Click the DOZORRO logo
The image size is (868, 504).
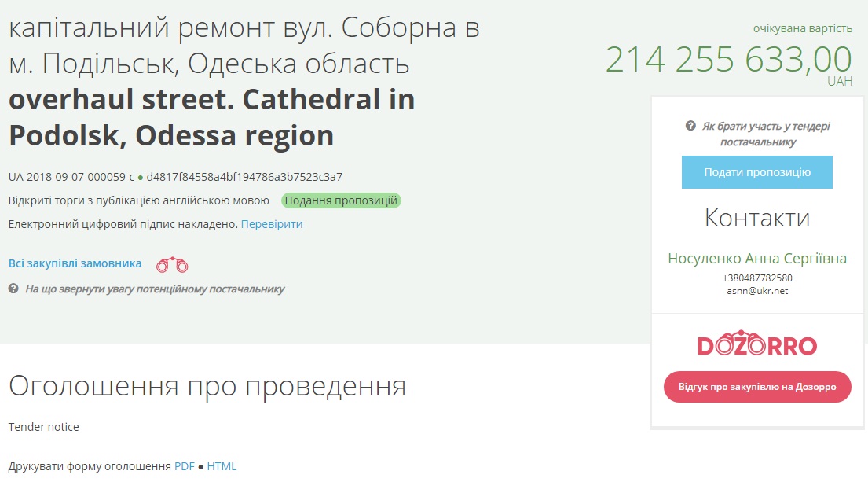(x=756, y=345)
